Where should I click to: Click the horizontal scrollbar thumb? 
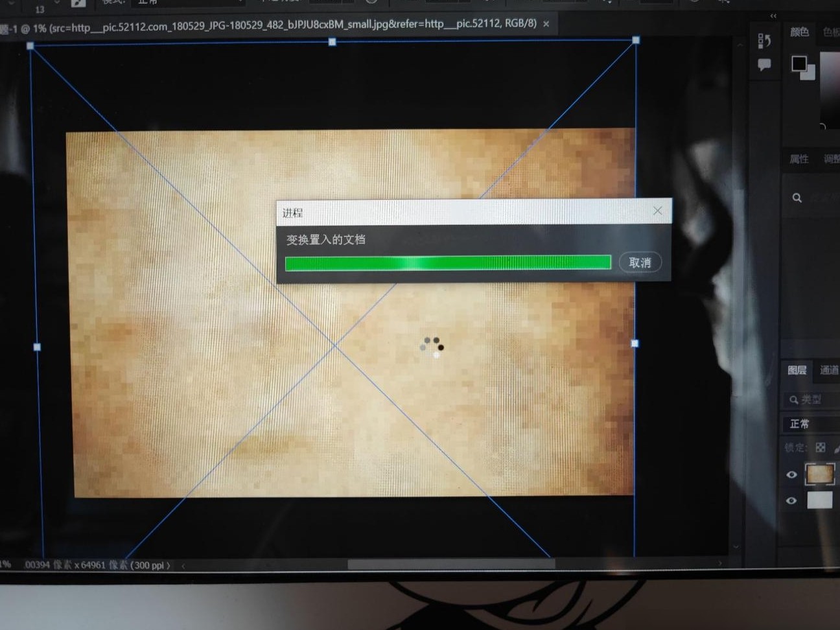coord(451,565)
